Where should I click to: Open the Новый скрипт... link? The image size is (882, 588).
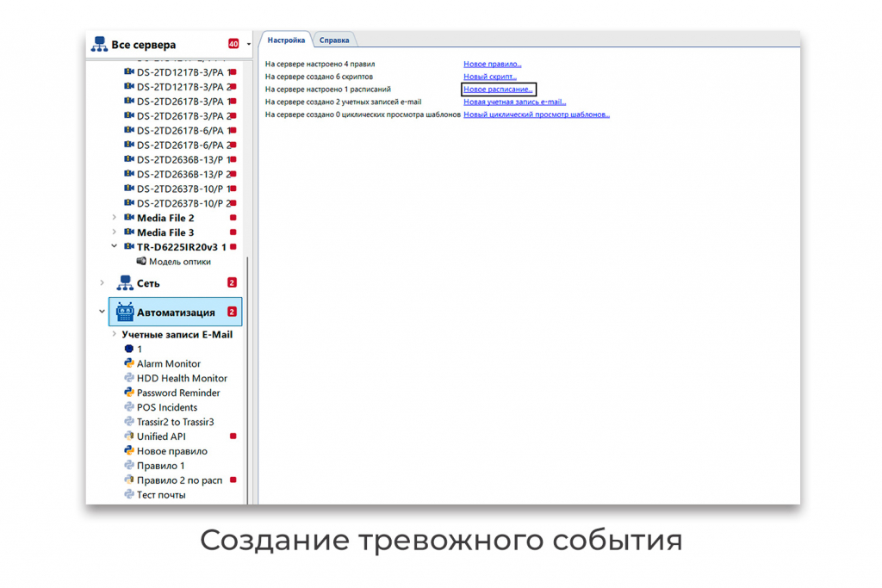(x=490, y=77)
